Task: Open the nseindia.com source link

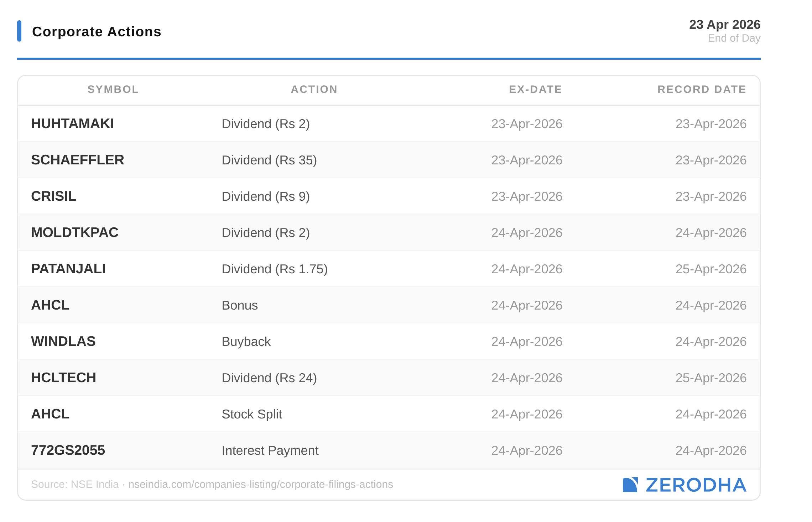Action: click(260, 484)
